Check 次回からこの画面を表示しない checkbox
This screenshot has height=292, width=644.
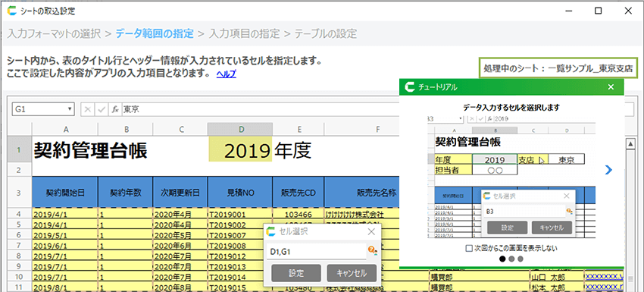[x=469, y=249]
